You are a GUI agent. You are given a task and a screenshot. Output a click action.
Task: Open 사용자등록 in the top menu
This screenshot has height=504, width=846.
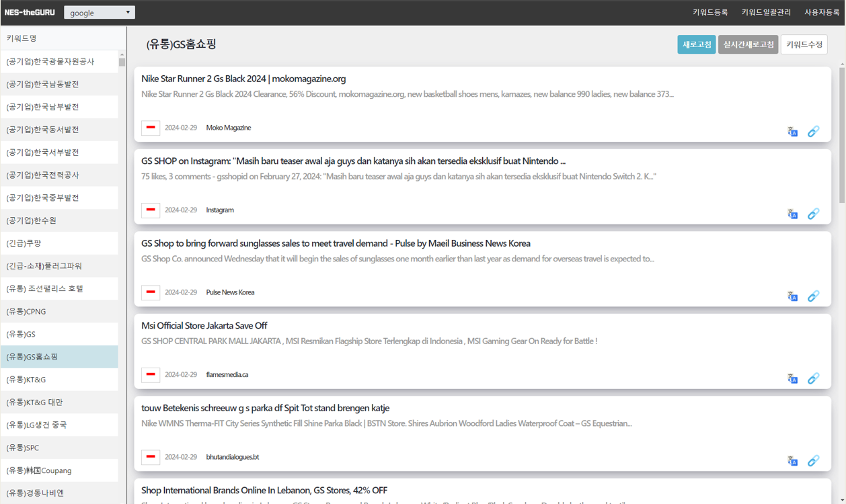(822, 13)
